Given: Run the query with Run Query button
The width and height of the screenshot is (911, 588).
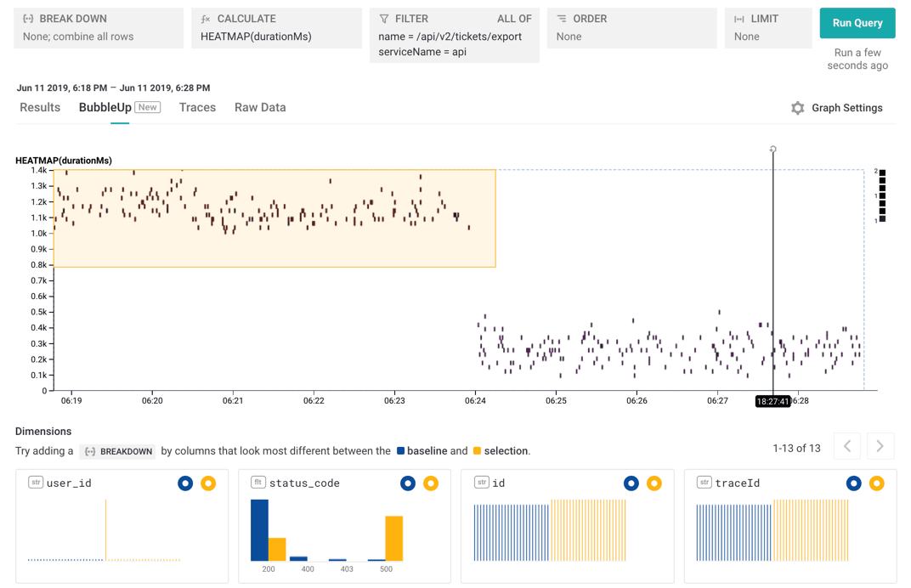Looking at the screenshot, I should coord(857,23).
